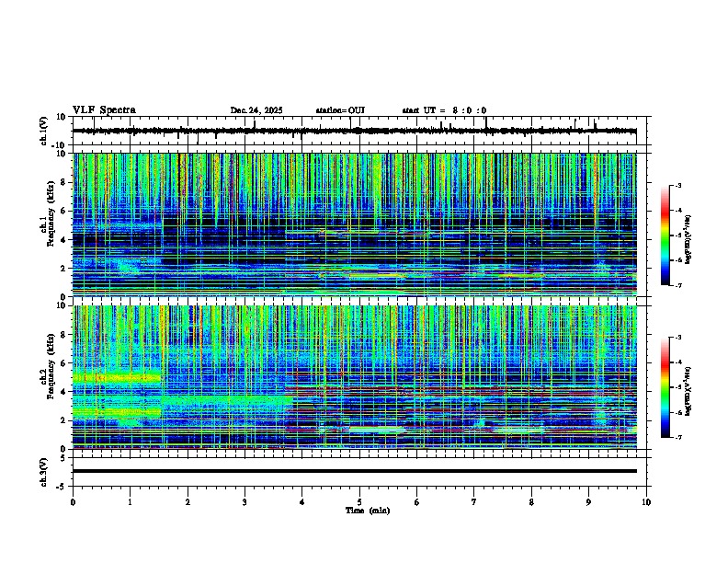Click the log(PSD) unit label beside ch.2 scale
This screenshot has width=728, height=563.
688,391
